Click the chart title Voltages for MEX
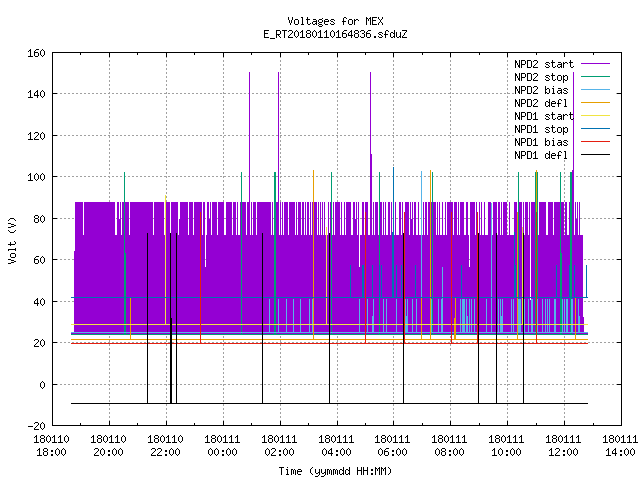 click(335, 21)
